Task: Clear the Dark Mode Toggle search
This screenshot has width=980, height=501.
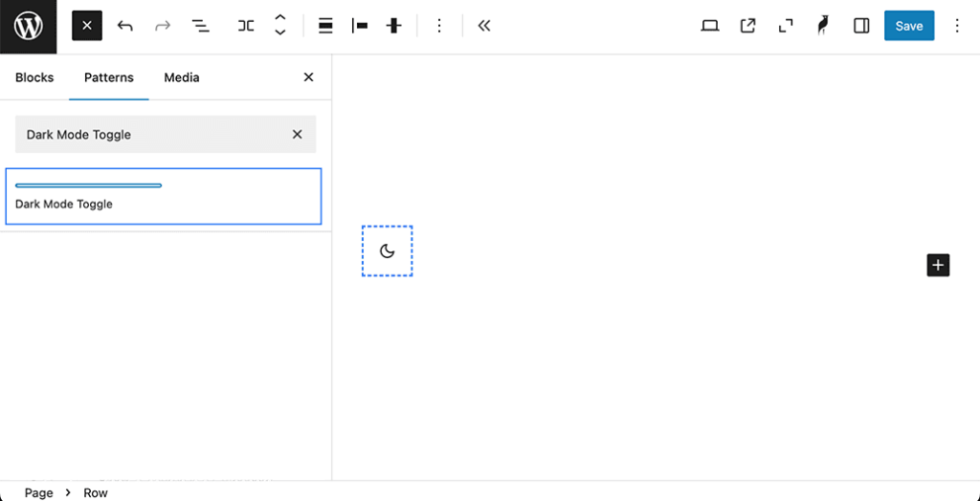Action: [297, 135]
